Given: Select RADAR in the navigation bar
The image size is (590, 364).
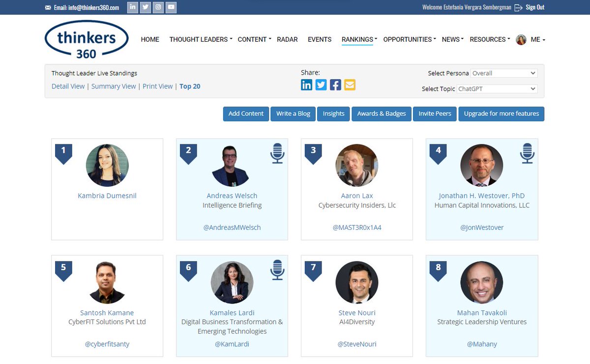Looking at the screenshot, I should pos(287,39).
